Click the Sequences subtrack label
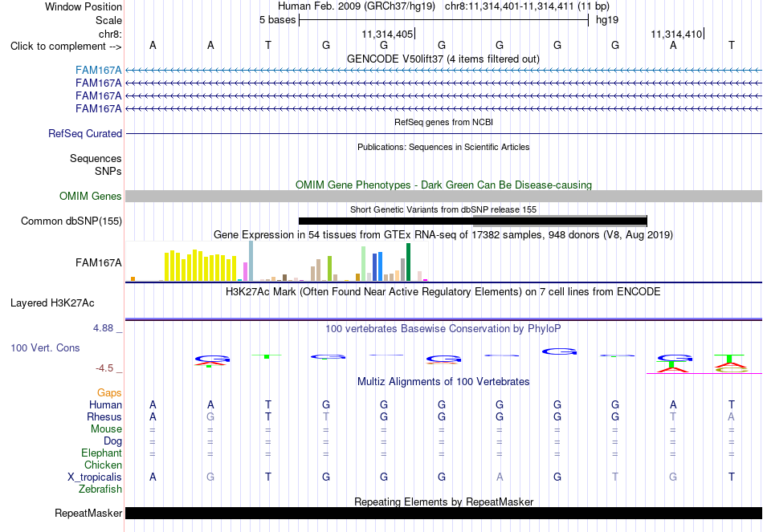The height and width of the screenshot is (532, 763). 96,159
